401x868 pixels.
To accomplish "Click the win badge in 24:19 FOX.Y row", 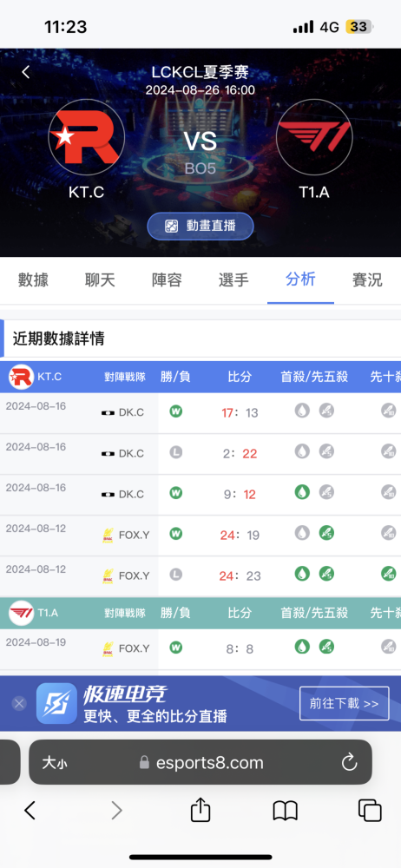I will tap(175, 534).
